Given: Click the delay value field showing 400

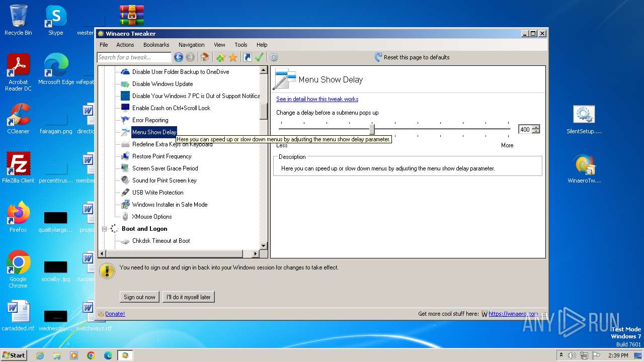Looking at the screenshot, I should point(525,129).
